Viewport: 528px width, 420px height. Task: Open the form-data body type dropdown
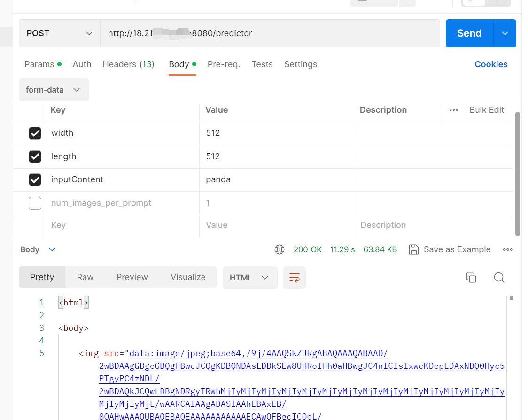(54, 90)
